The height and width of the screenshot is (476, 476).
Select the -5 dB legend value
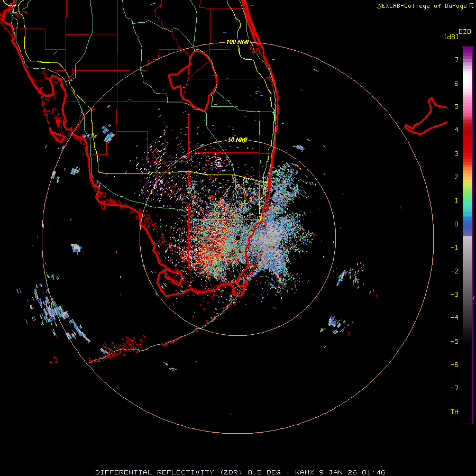(454, 342)
